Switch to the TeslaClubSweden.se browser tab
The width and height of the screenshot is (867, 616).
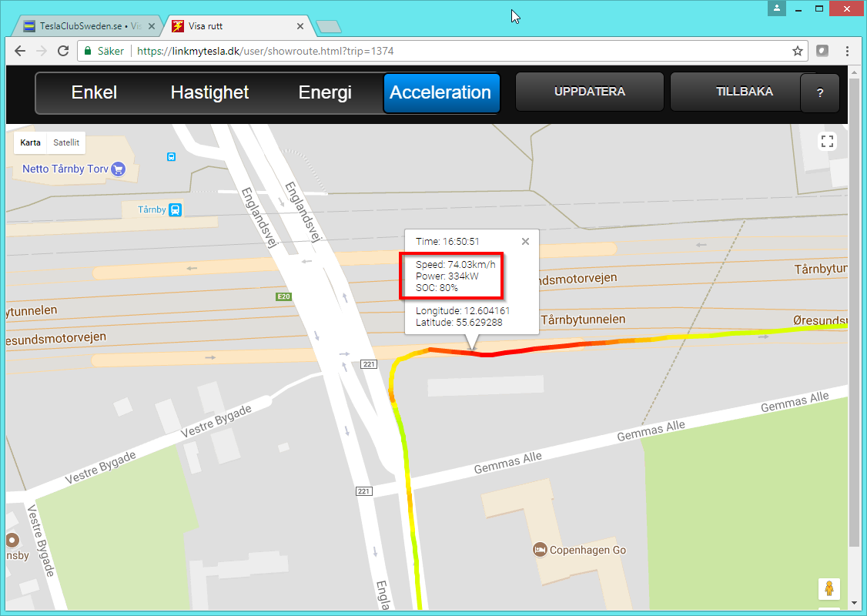[x=85, y=26]
